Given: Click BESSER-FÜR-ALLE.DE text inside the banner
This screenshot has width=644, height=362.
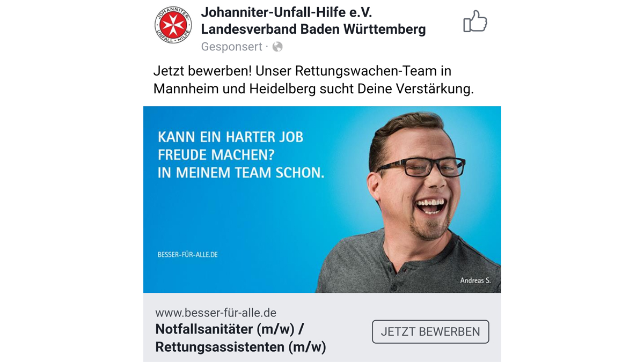Looking at the screenshot, I should [187, 255].
